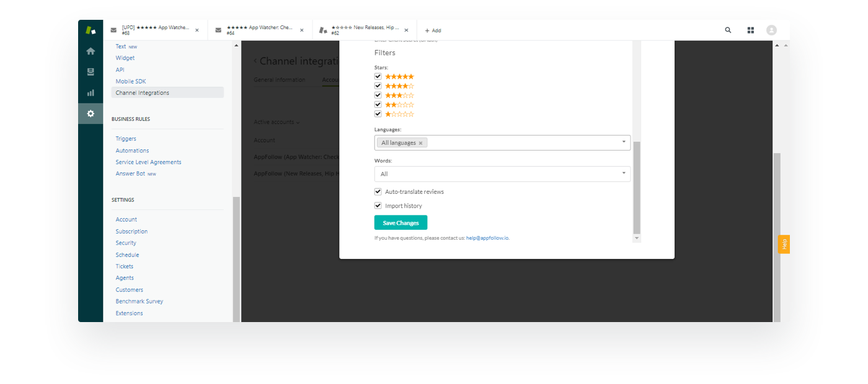
Task: Open the Admin gear icon
Action: pos(91,114)
